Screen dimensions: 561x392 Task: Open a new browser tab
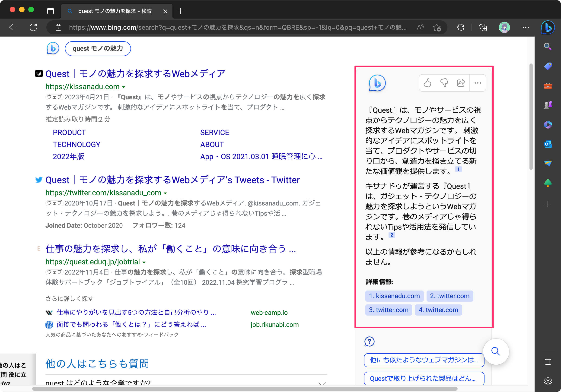tap(180, 11)
